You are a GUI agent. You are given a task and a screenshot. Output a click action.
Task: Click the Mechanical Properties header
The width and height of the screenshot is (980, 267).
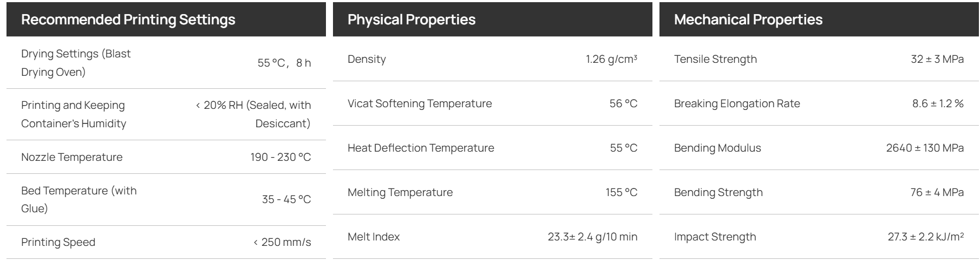tap(748, 19)
